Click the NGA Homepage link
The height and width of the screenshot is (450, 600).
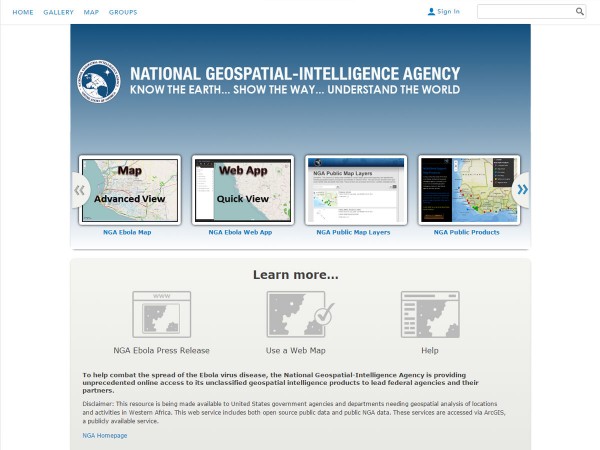pyautogui.click(x=105, y=435)
